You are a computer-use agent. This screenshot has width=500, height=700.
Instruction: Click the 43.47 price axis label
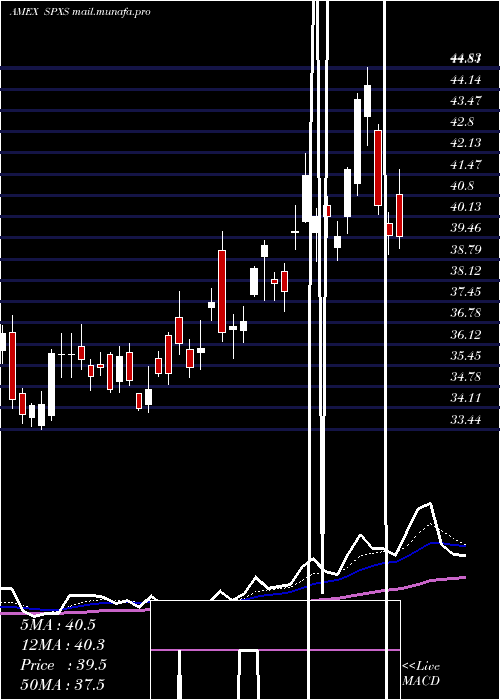[x=466, y=101]
